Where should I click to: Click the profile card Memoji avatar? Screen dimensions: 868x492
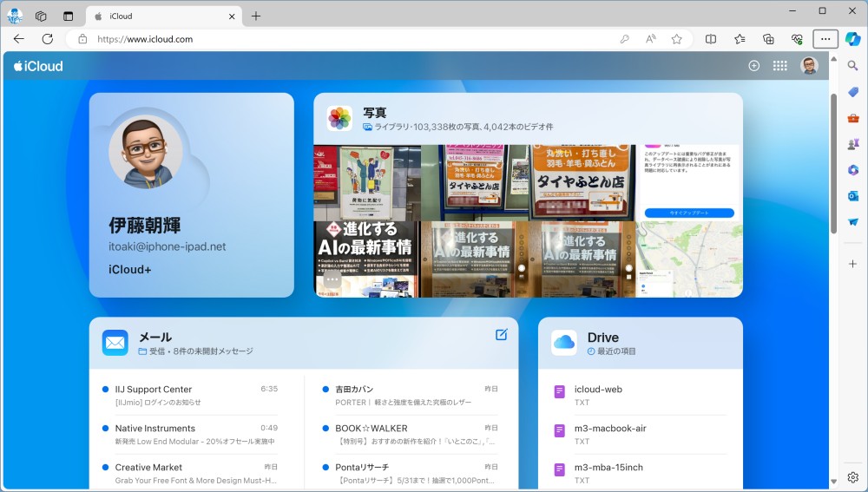click(x=146, y=152)
